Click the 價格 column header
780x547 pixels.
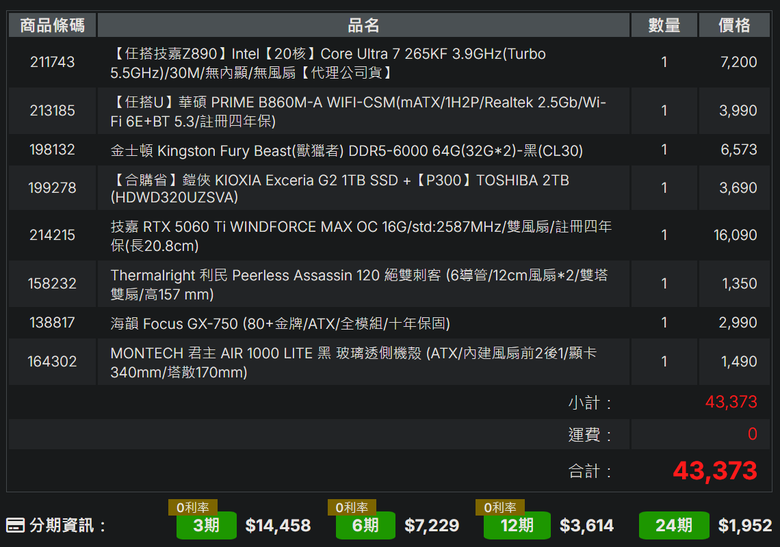pyautogui.click(x=734, y=25)
